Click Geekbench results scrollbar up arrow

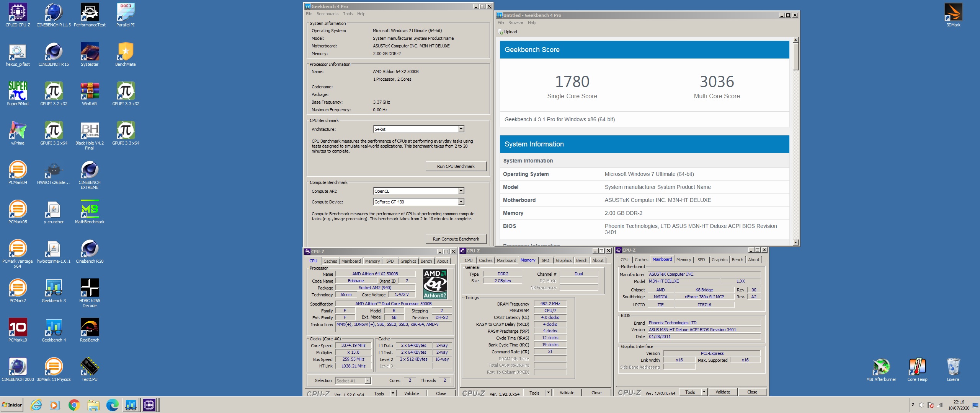796,40
